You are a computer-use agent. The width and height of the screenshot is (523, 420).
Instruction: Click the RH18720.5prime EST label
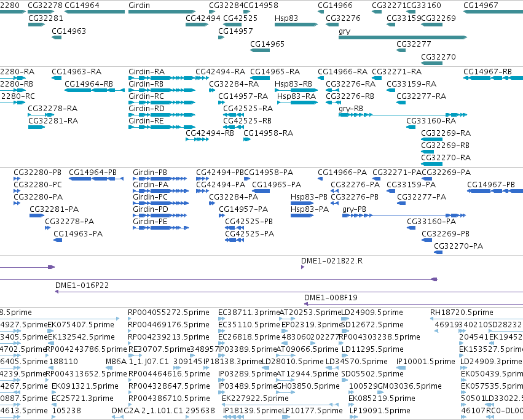point(462,313)
